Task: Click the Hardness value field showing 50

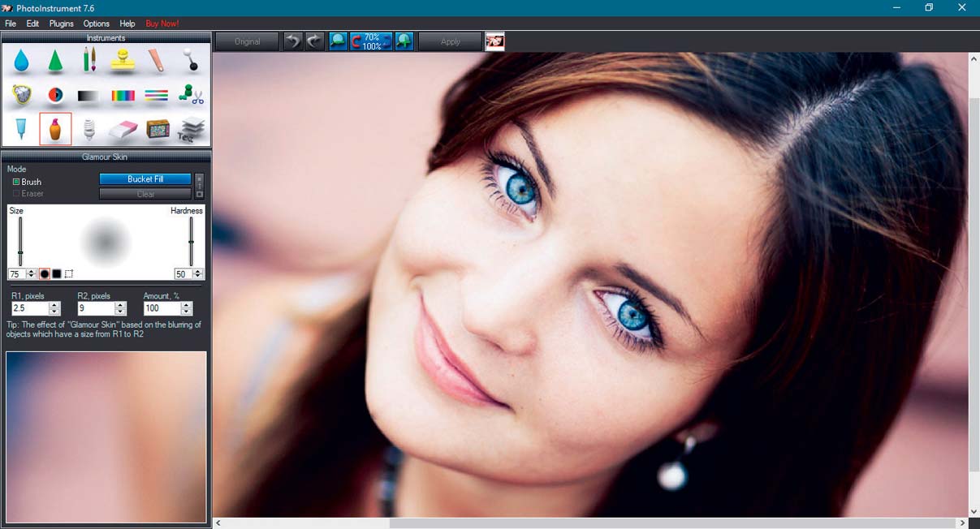Action: click(x=183, y=274)
